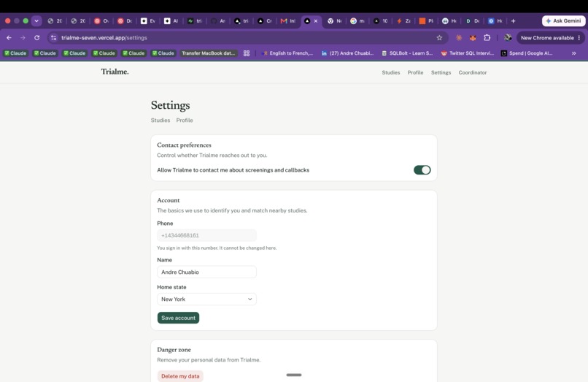588x382 pixels.
Task: View site information icon in address bar
Action: [x=54, y=37]
